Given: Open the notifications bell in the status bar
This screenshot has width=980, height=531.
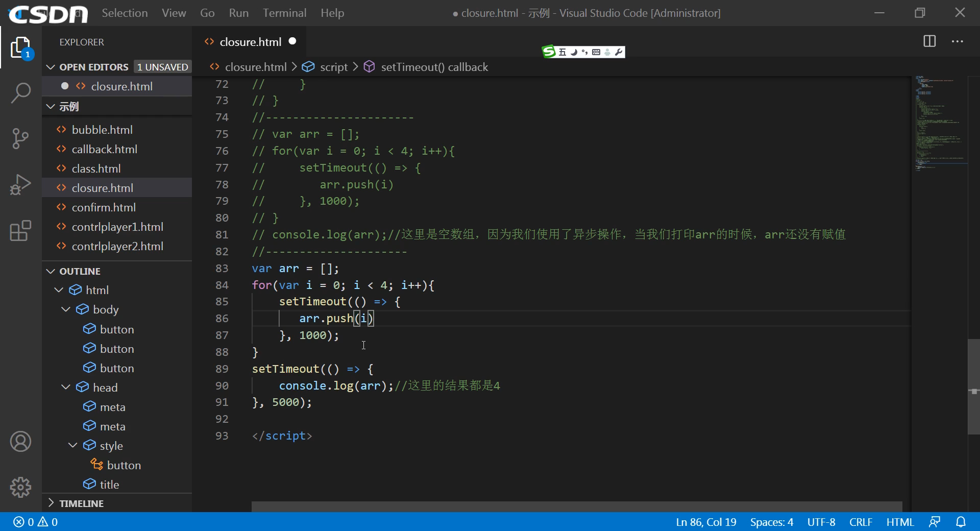Looking at the screenshot, I should click(x=962, y=522).
